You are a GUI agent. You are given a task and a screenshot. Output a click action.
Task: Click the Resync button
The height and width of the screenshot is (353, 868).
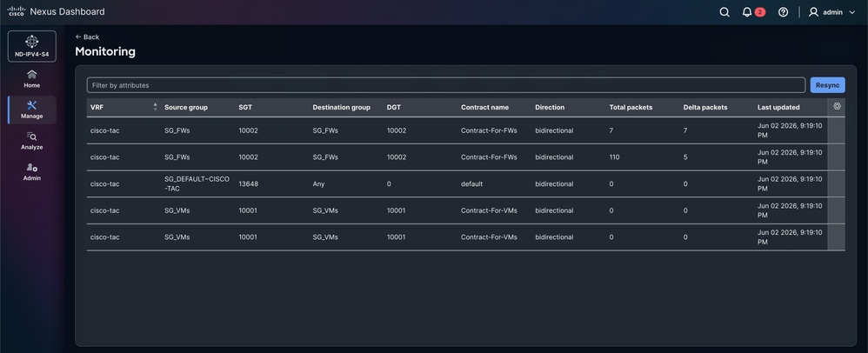tap(828, 85)
